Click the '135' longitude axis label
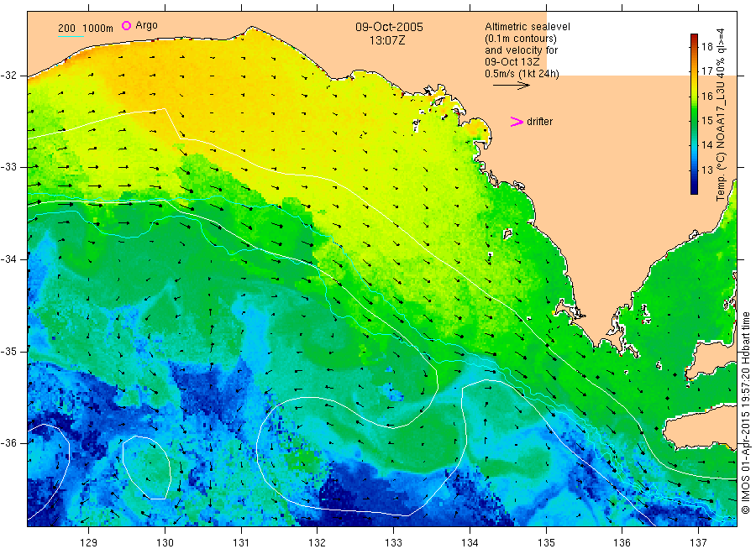The image size is (756, 554). (x=546, y=542)
